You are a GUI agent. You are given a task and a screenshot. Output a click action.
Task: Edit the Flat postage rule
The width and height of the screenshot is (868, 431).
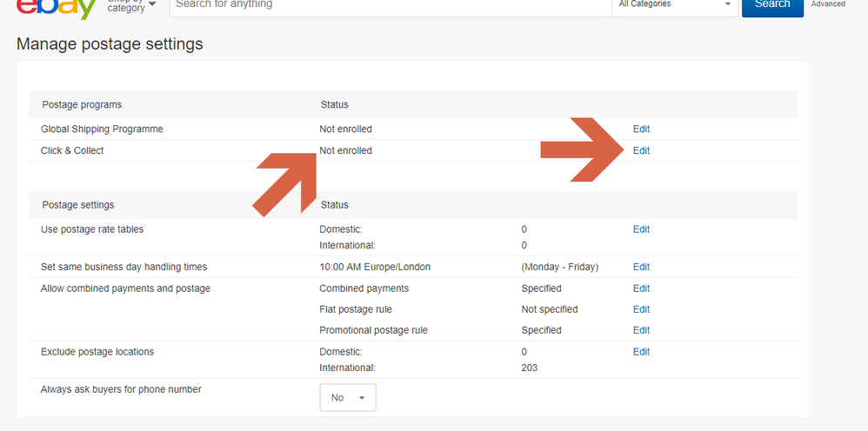[641, 309]
